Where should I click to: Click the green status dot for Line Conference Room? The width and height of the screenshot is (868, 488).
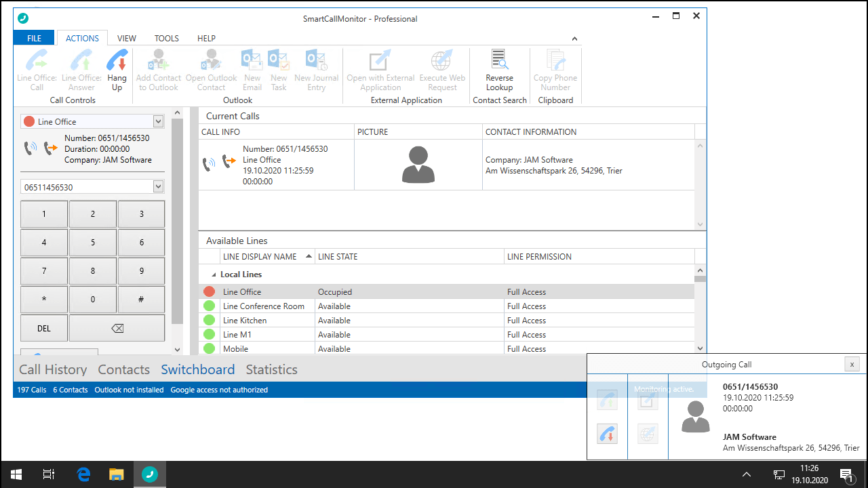coord(209,306)
